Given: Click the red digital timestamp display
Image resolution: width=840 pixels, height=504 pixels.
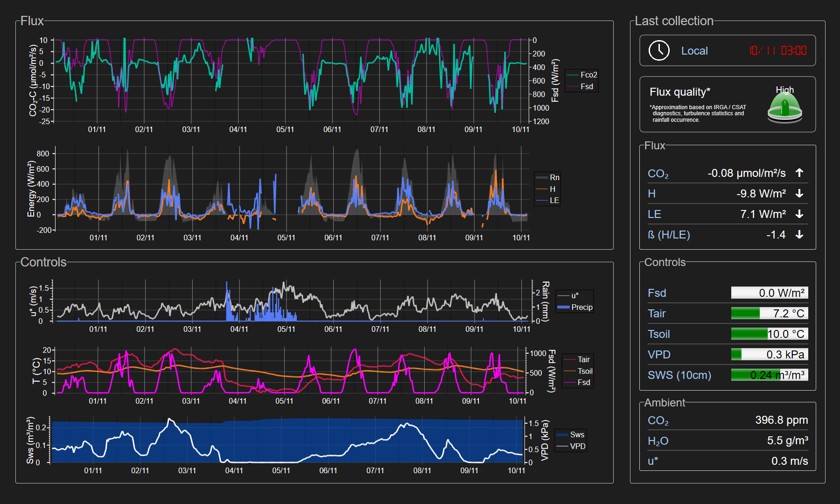Looking at the screenshot, I should click(777, 50).
